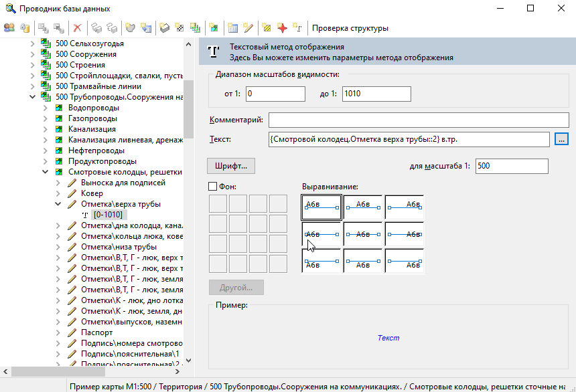The image size is (576, 392).
Task: Expand the Отметка\низа трубы node
Action: [58, 247]
